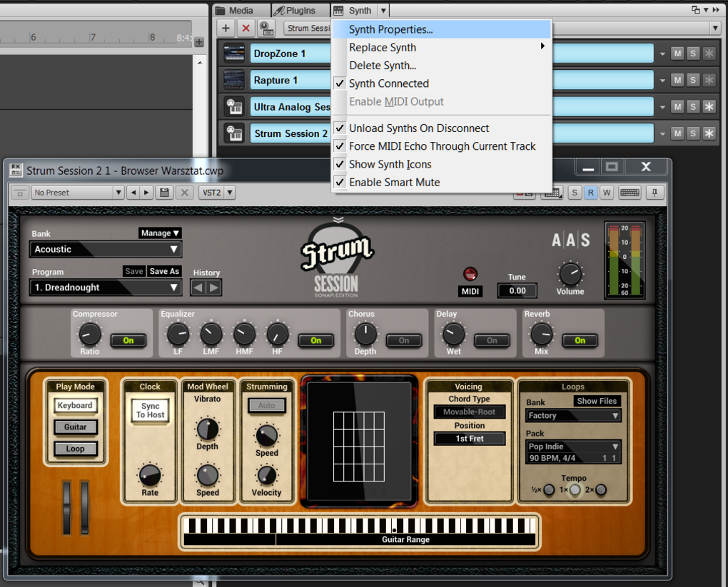Open the Bank Acoustic dropdown
The height and width of the screenshot is (587, 728).
click(x=106, y=249)
